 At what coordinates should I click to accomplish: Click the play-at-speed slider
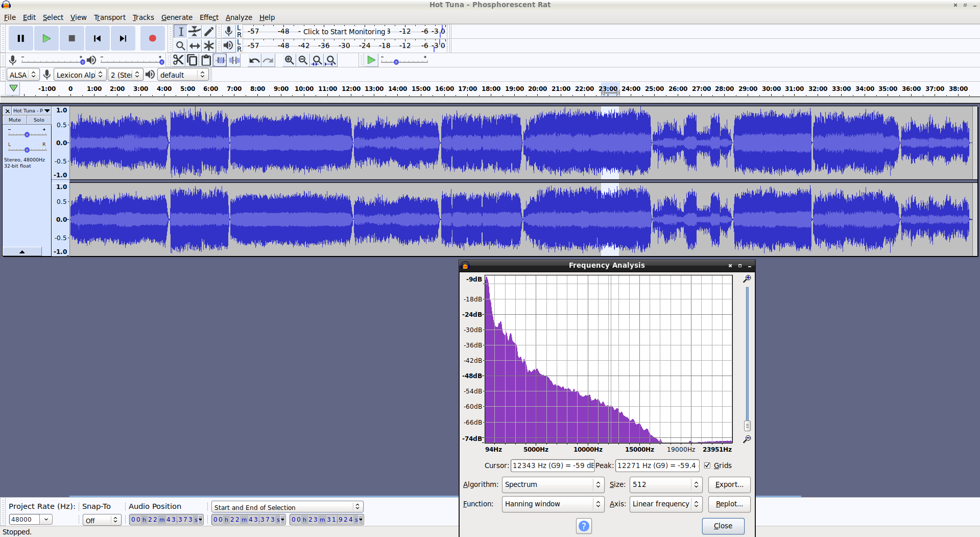click(404, 61)
